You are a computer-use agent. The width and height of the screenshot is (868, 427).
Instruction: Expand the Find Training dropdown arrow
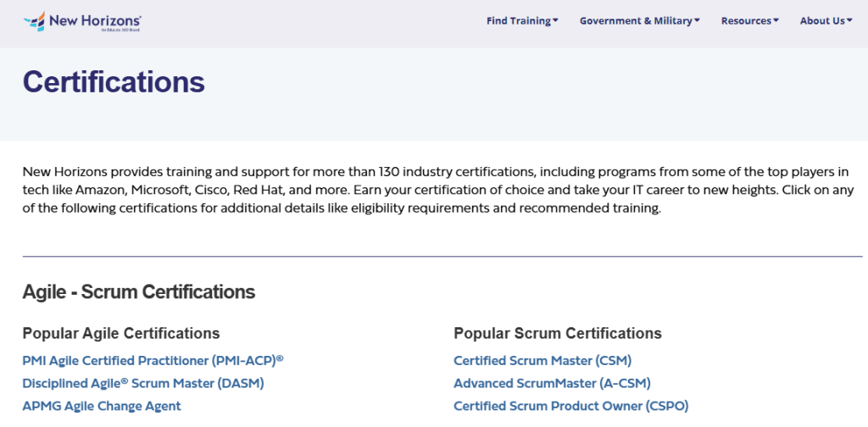pyautogui.click(x=555, y=20)
